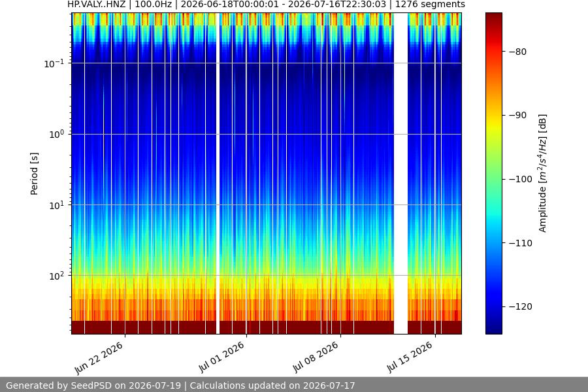This screenshot has height=392, width=588.
Task: Click the footer text 'Generated by SeedPSD on 2026-07-19'
Action: point(93,385)
